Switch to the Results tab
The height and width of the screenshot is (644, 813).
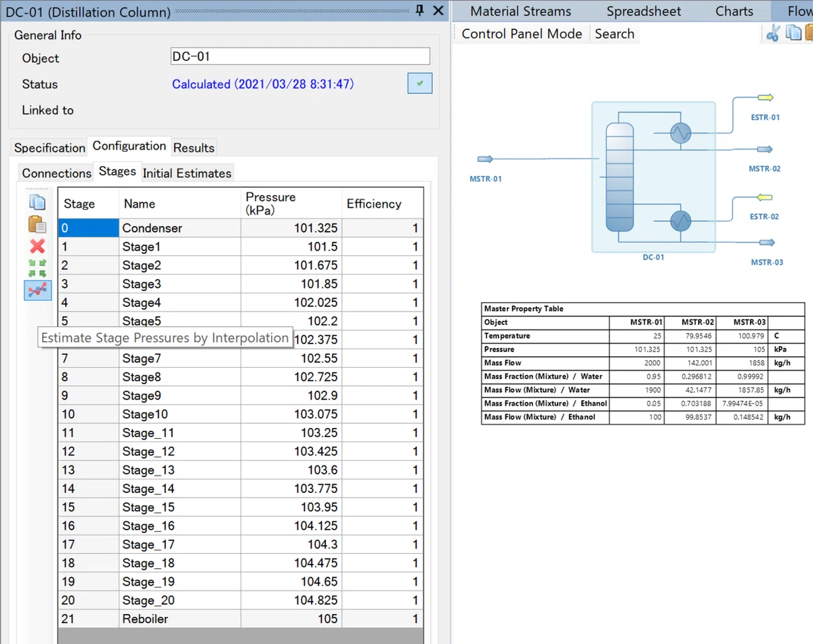click(x=194, y=148)
